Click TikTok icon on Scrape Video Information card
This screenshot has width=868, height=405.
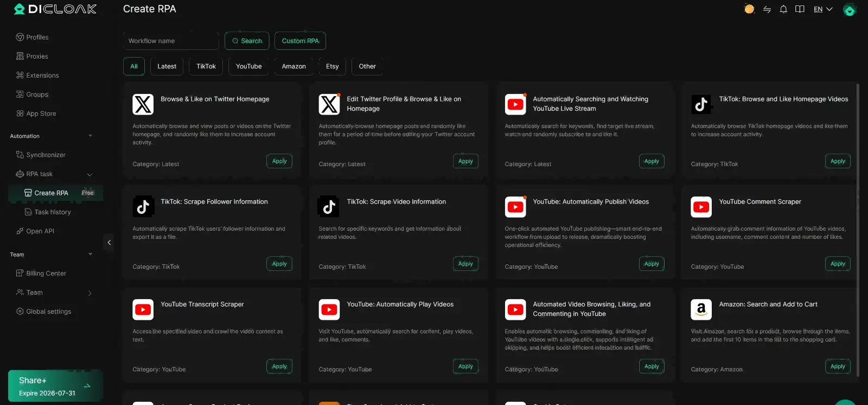(329, 207)
